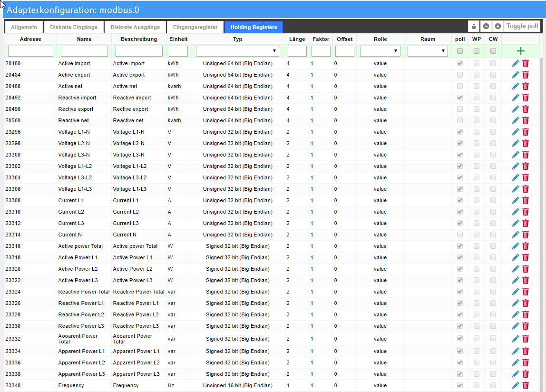
Task: Focus the Name filter input field
Action: pos(84,51)
